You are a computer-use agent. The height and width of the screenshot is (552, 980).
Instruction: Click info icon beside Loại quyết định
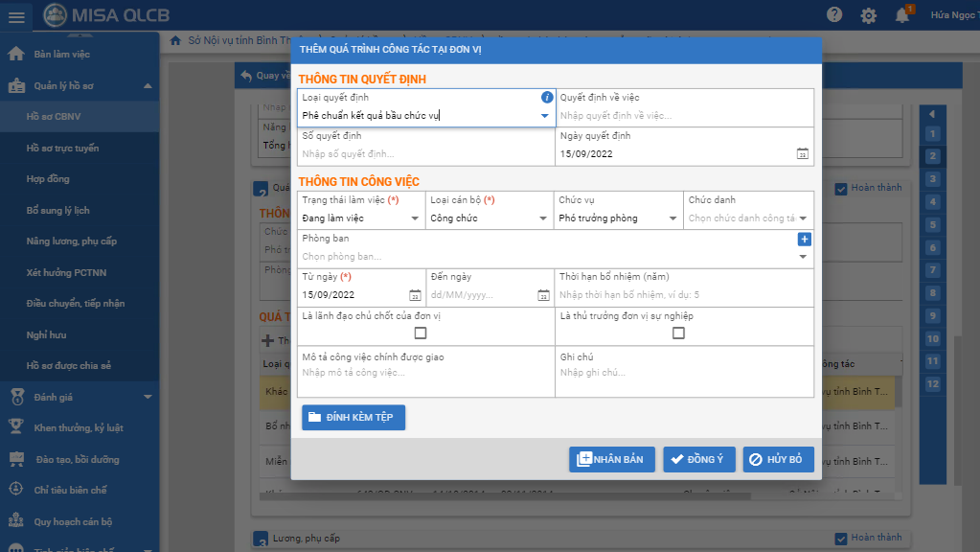pos(547,98)
